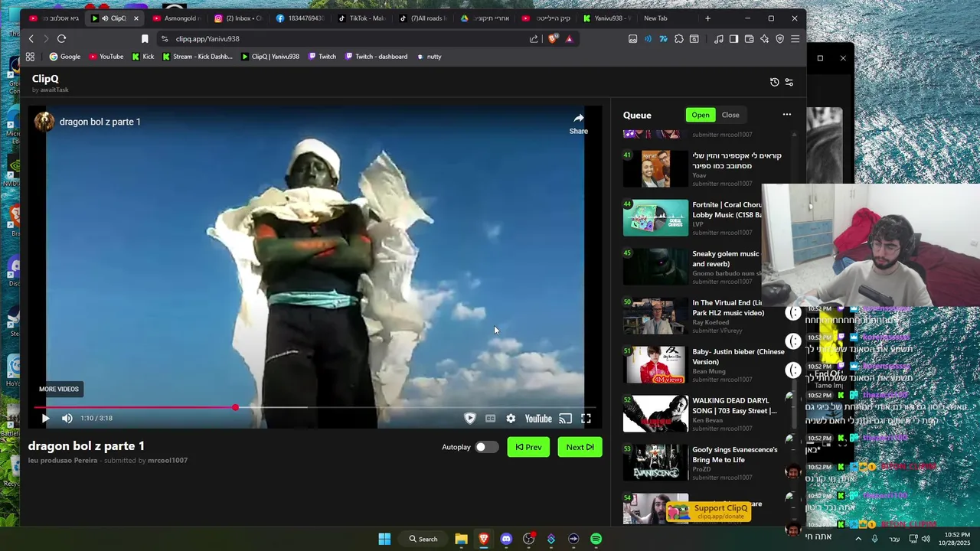Open browser hamburger menu

[795, 39]
